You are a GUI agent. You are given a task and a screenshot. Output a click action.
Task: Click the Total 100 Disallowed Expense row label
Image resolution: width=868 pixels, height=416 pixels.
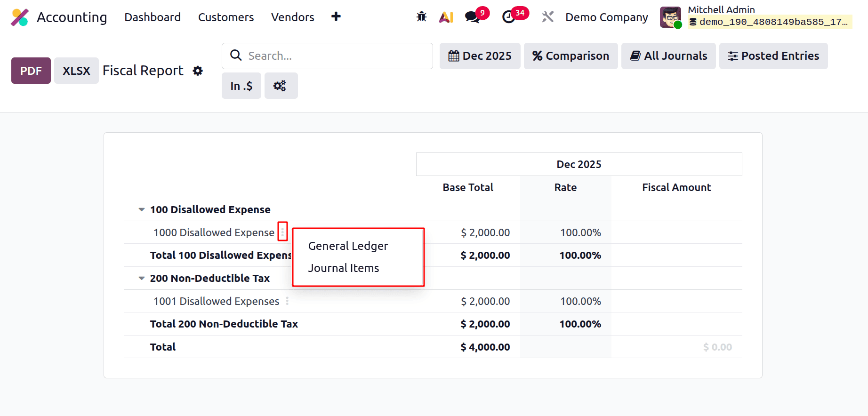[221, 255]
